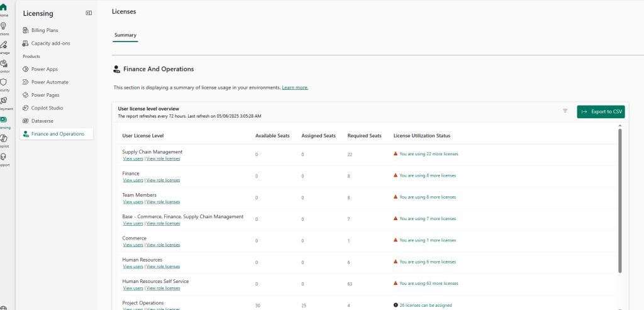View role licenses for Base - Commerce, Finance row
This screenshot has height=310, width=644.
click(x=163, y=223)
